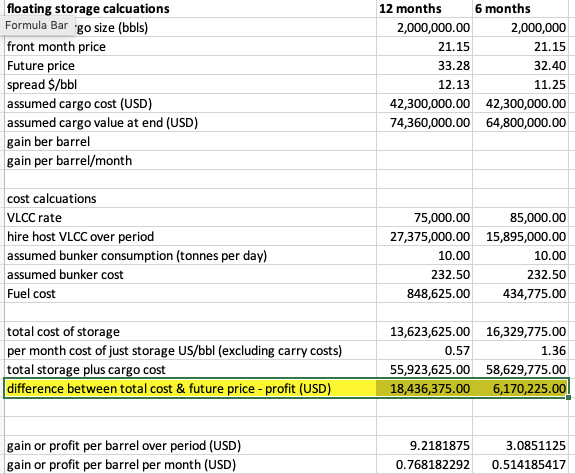The image size is (575, 474).
Task: Select the 'Fuel cost' label cell
Action: 190,293
